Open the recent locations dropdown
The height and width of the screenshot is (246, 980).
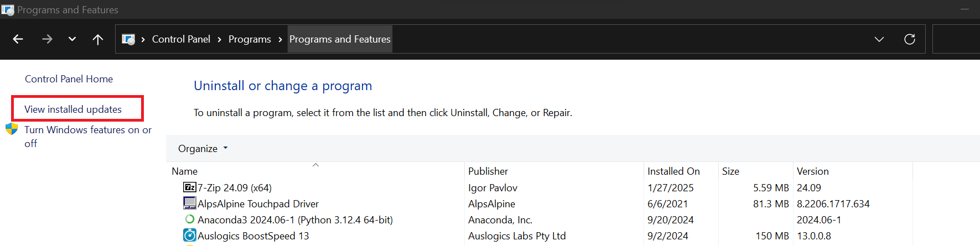click(x=72, y=39)
